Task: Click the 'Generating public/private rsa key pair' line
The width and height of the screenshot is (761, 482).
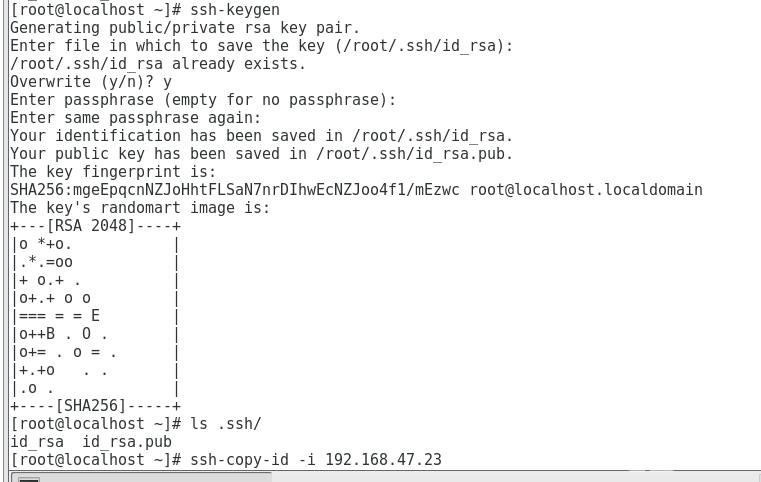Action: click(x=185, y=28)
